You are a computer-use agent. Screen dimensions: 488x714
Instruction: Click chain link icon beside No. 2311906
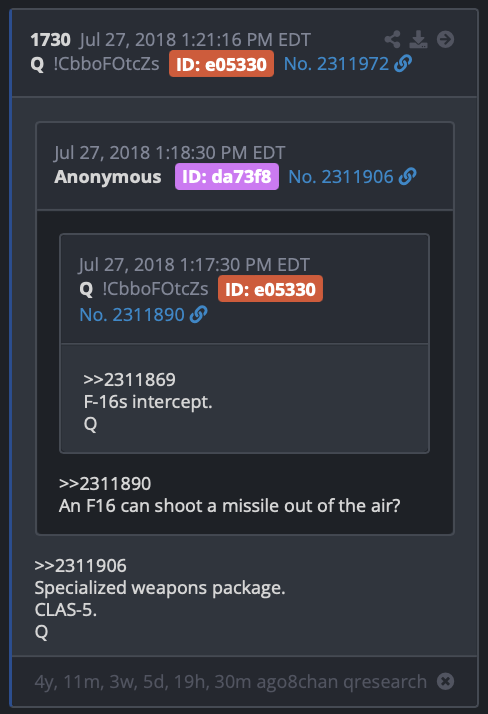pyautogui.click(x=407, y=177)
